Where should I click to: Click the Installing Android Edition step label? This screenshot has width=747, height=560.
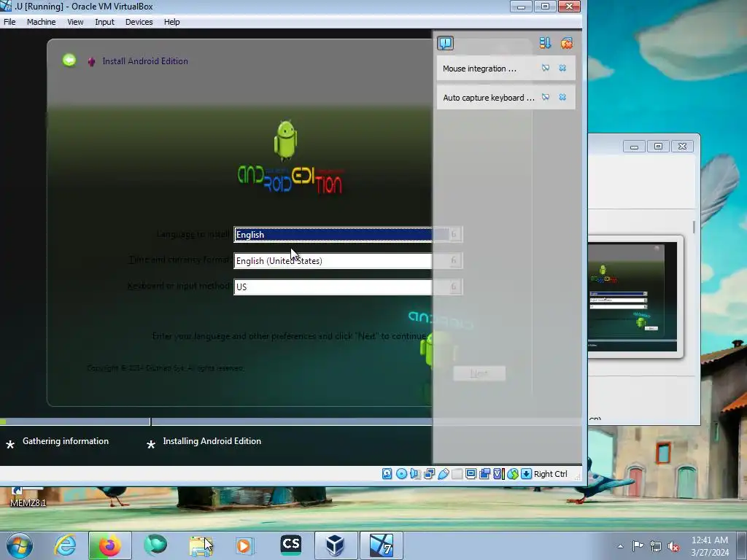(212, 441)
